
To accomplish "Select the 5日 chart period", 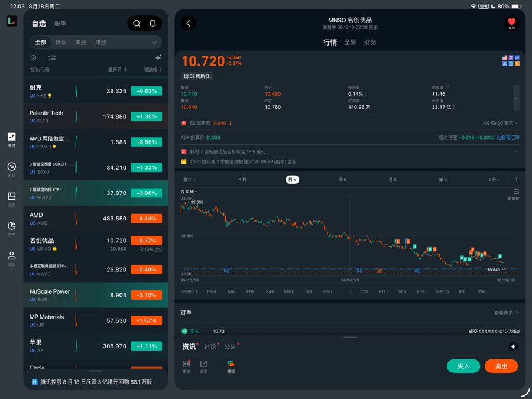I will click(242, 180).
